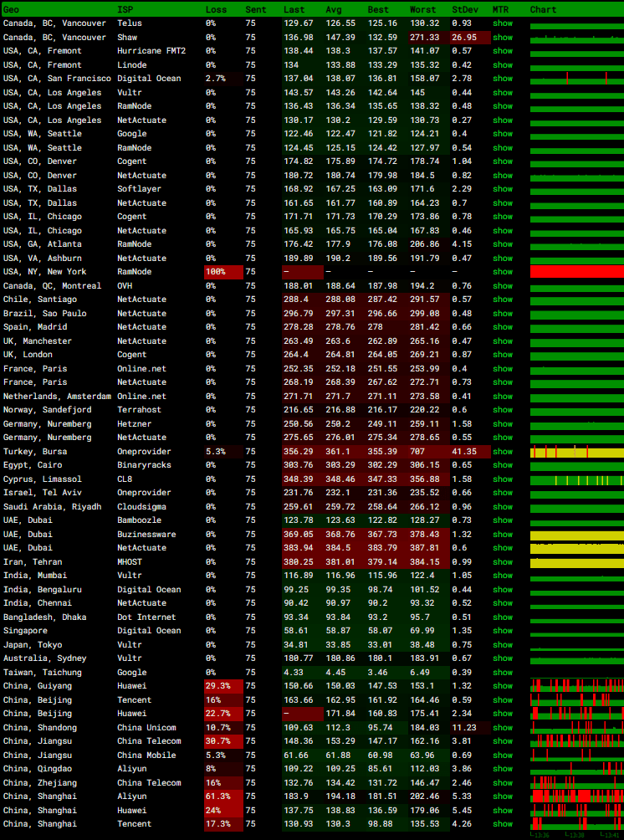624x840 pixels.
Task: Click the 'China Unicom' ISP cell
Action: tap(146, 728)
